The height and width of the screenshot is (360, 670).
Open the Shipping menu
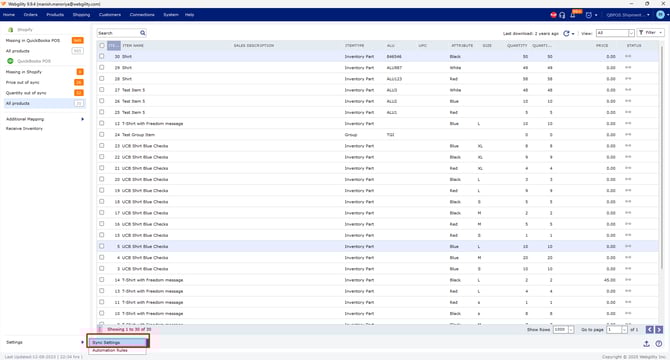81,15
